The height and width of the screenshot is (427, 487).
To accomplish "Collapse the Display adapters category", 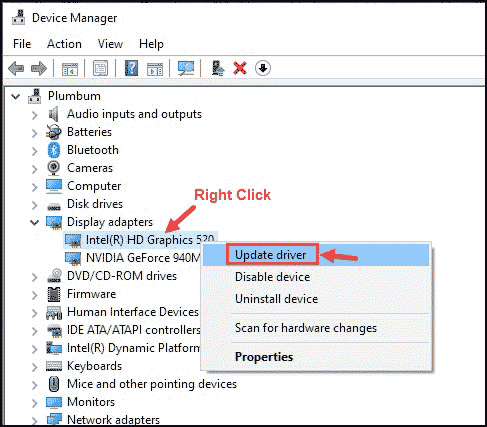I will (34, 222).
